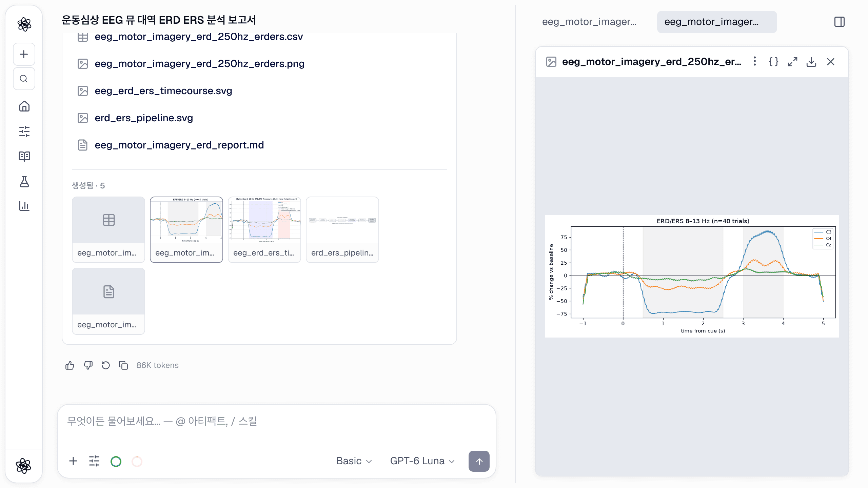Image resolution: width=868 pixels, height=488 pixels.
Task: Toggle the side panel layout icon
Action: click(x=840, y=22)
